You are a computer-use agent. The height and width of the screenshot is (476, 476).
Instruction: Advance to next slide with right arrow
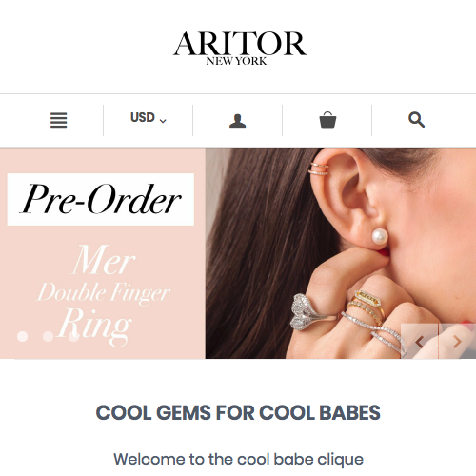pos(457,342)
